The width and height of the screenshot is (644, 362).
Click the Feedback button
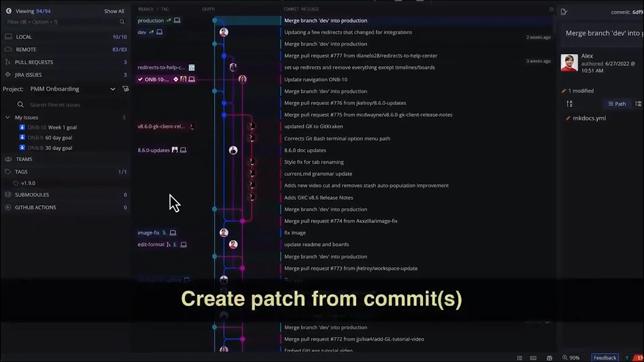point(605,358)
